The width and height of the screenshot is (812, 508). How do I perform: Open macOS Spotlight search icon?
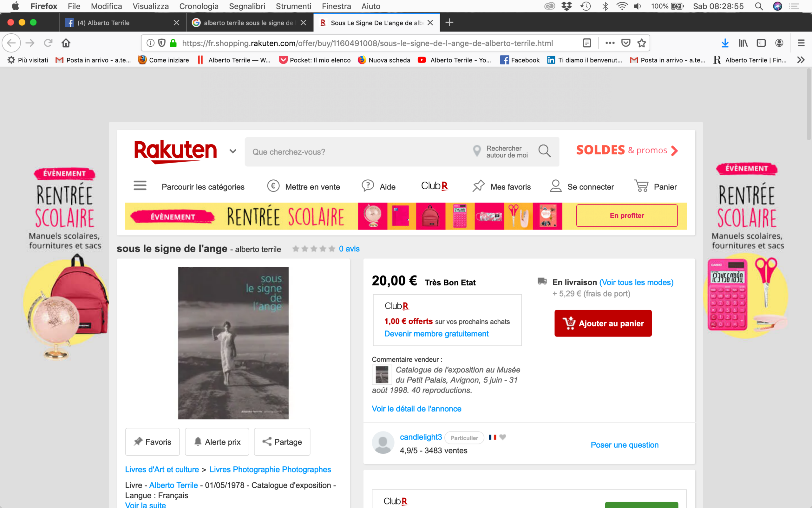click(x=759, y=6)
